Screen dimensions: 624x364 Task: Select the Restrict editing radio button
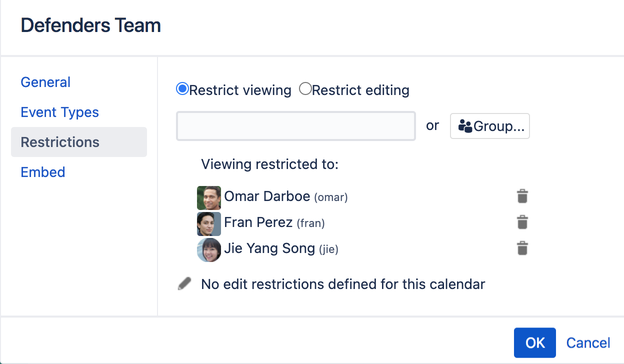pos(305,89)
